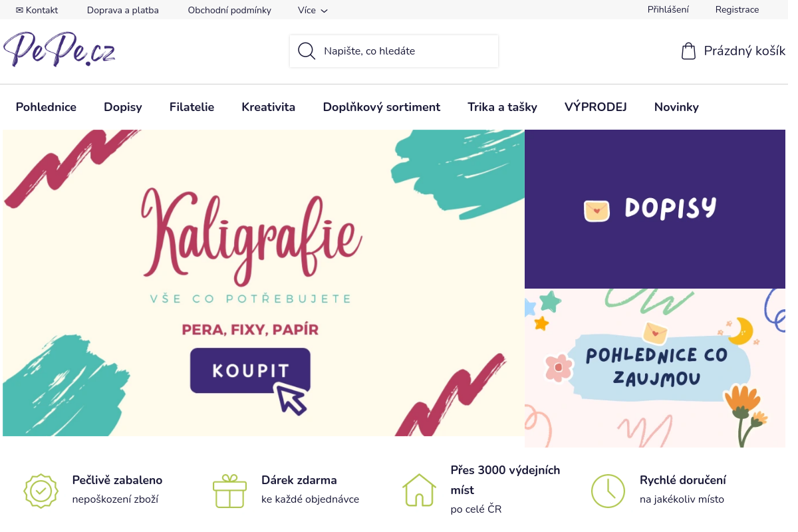The height and width of the screenshot is (532, 798).
Task: Select the VÝPRODEJ menu item
Action: (595, 107)
